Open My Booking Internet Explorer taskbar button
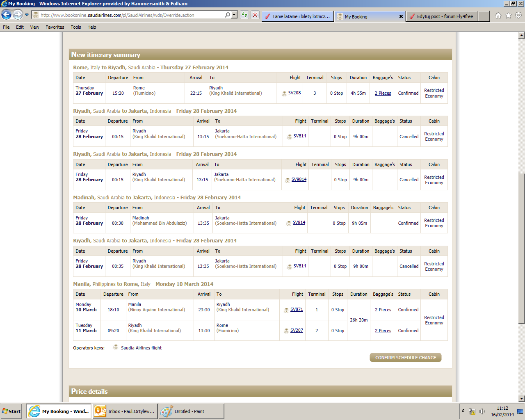Viewport: 525px width, 420px height. [59, 411]
